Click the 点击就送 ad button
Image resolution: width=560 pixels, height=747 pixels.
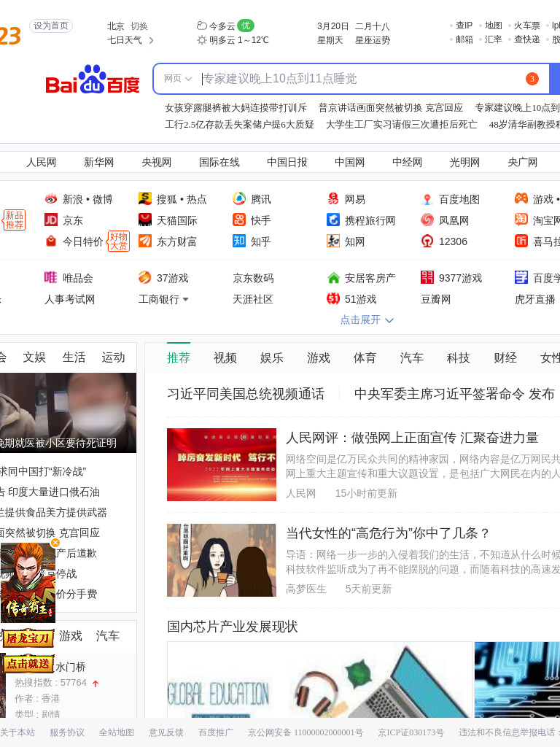pos(28,664)
